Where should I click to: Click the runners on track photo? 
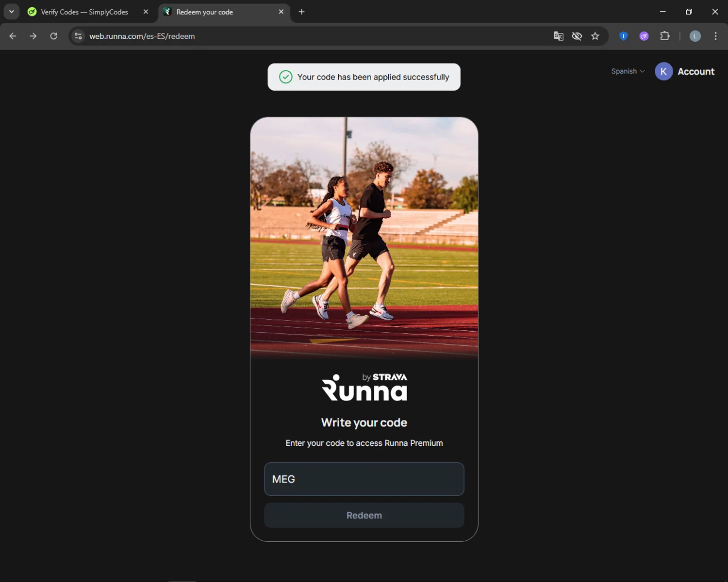tap(364, 238)
